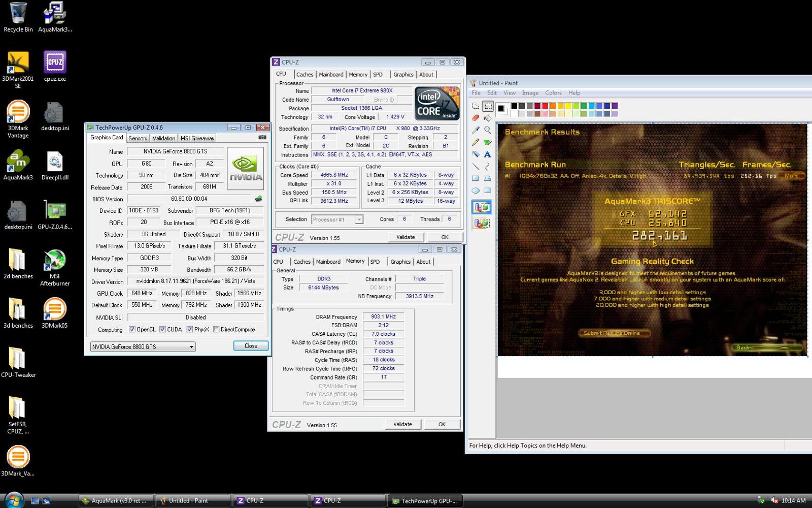Click Validate in the upper CPU-Z window
The height and width of the screenshot is (508, 812).
pos(405,237)
